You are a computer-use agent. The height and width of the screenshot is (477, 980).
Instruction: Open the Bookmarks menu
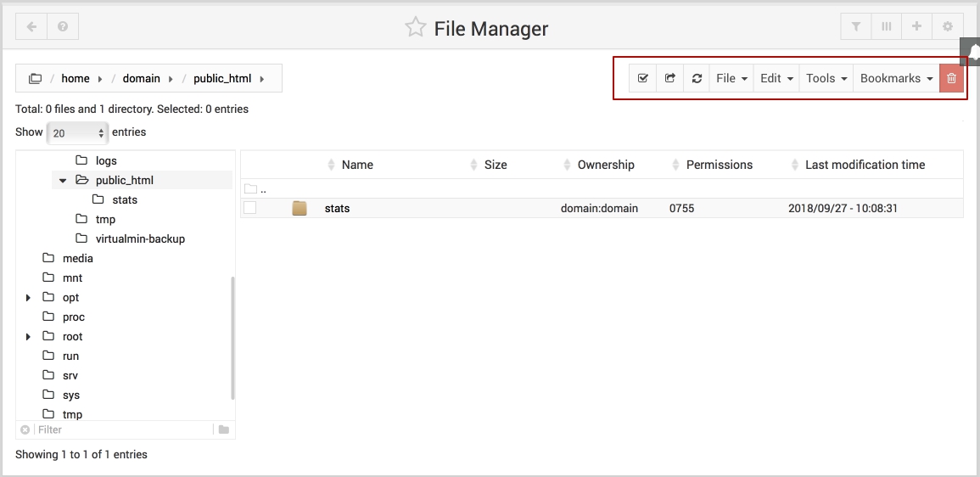(x=896, y=78)
